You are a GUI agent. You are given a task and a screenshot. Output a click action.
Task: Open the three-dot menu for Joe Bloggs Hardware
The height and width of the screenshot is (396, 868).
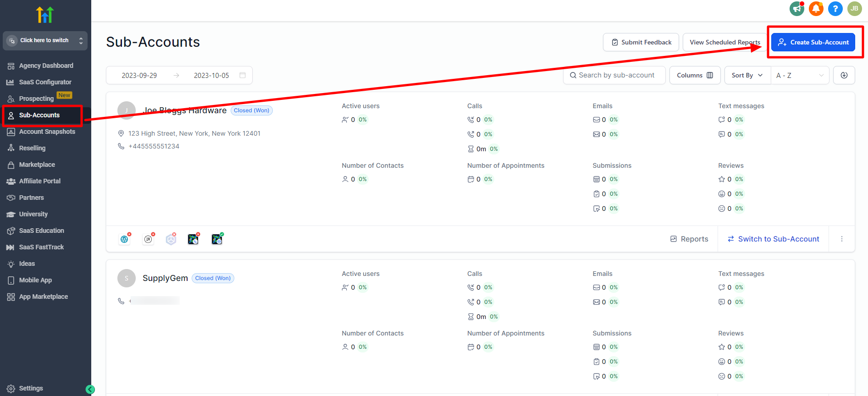pos(841,239)
